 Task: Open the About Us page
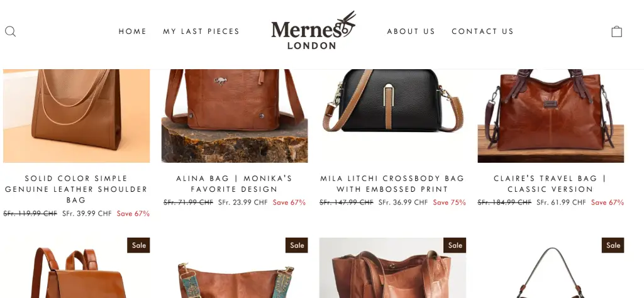(x=411, y=31)
